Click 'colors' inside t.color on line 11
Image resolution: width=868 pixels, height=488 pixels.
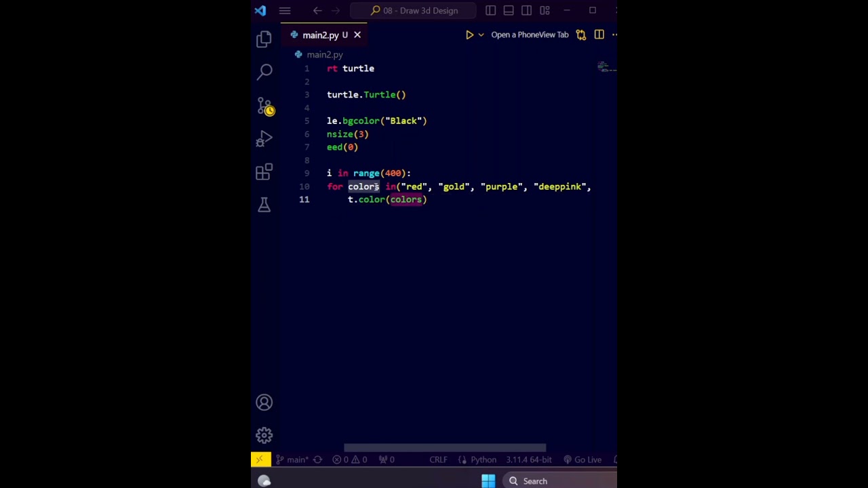coord(406,200)
